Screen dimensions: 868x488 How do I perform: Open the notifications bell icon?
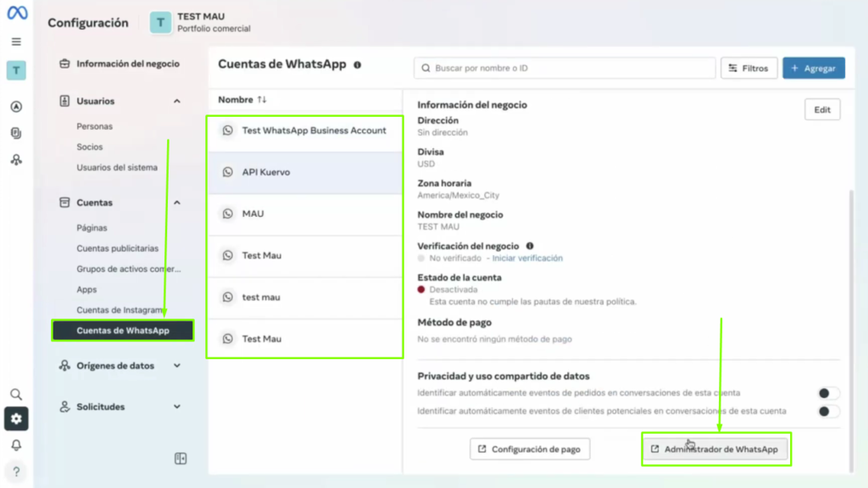(16, 444)
